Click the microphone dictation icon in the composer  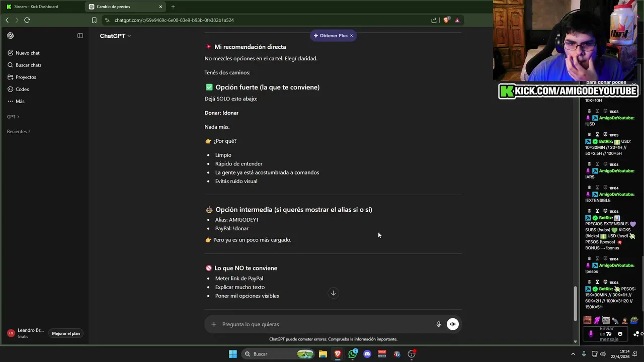(x=439, y=324)
